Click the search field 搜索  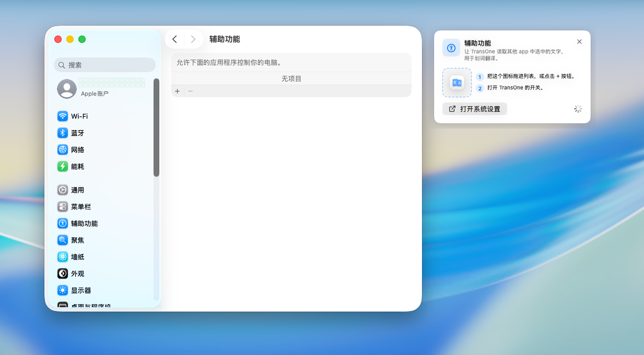tap(104, 65)
